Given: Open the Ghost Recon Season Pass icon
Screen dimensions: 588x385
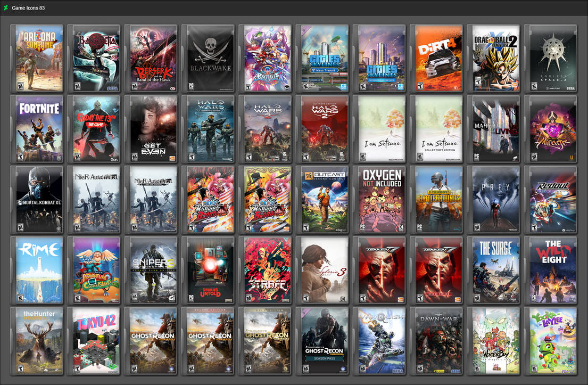Looking at the screenshot, I should (322, 341).
